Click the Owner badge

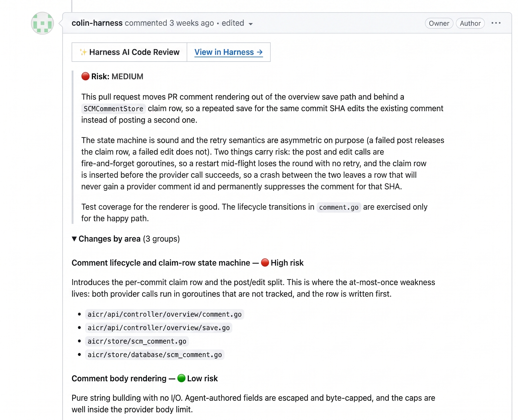tap(439, 23)
